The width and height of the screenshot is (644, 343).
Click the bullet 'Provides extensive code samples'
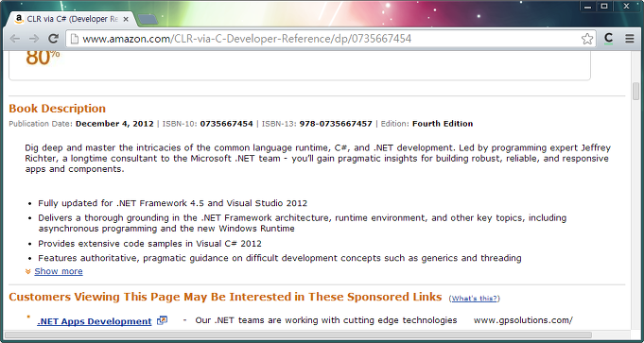click(149, 243)
